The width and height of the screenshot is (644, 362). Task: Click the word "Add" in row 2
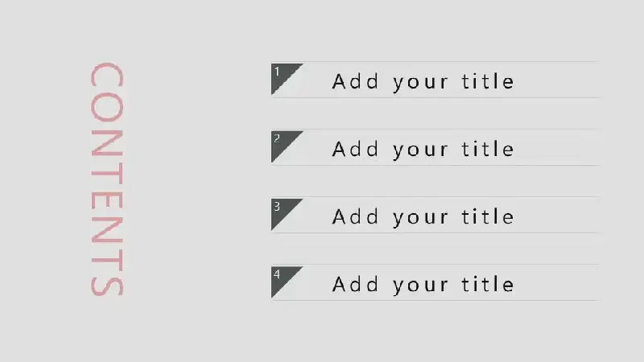point(355,149)
